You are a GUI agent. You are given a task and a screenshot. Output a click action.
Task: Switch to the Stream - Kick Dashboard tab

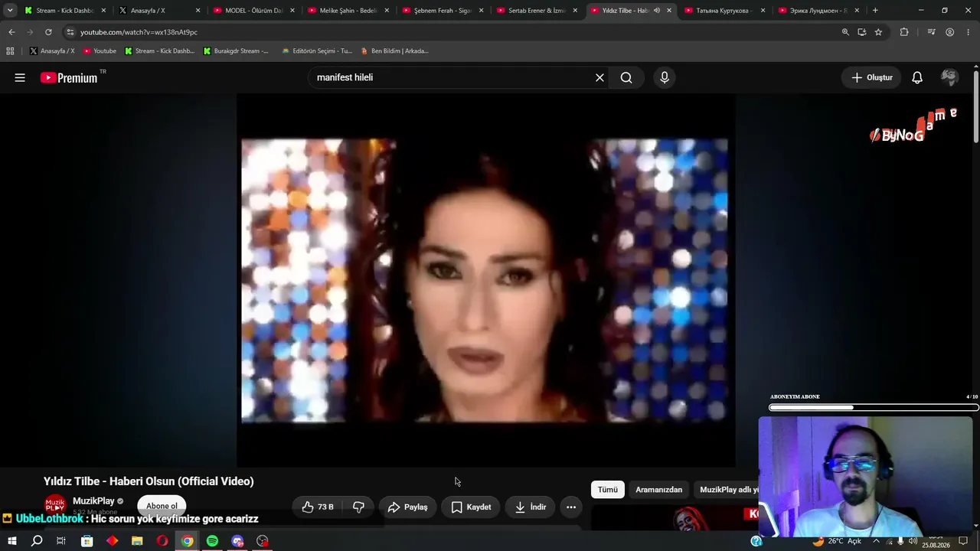pyautogui.click(x=64, y=11)
